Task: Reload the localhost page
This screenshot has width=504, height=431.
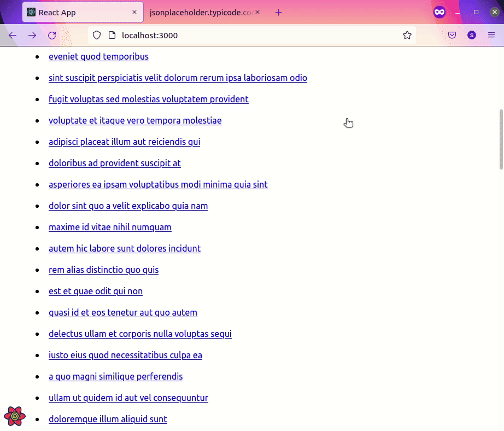Action: (52, 36)
